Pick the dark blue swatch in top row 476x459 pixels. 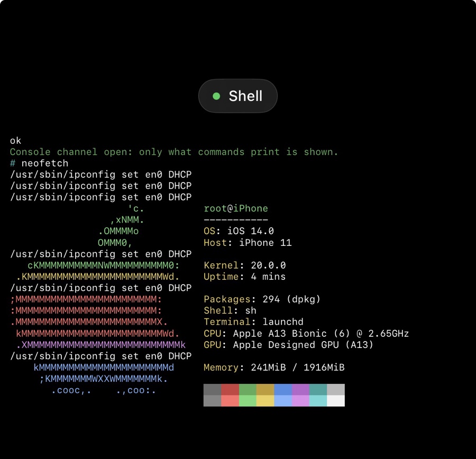(283, 390)
